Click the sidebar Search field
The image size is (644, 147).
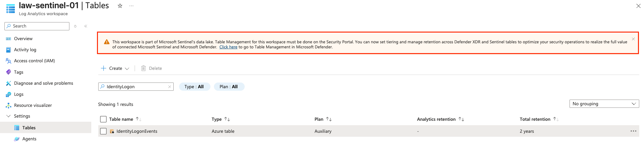[x=37, y=26]
